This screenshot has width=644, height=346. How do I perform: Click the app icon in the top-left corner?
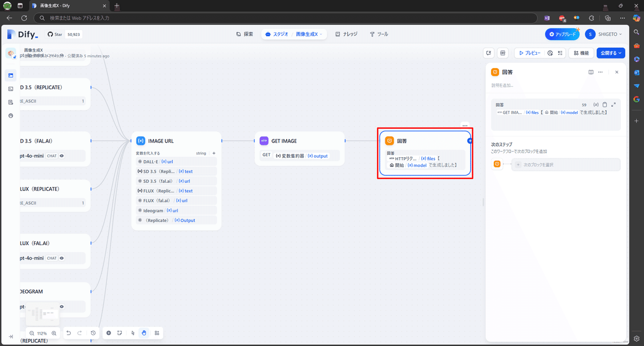click(11, 53)
